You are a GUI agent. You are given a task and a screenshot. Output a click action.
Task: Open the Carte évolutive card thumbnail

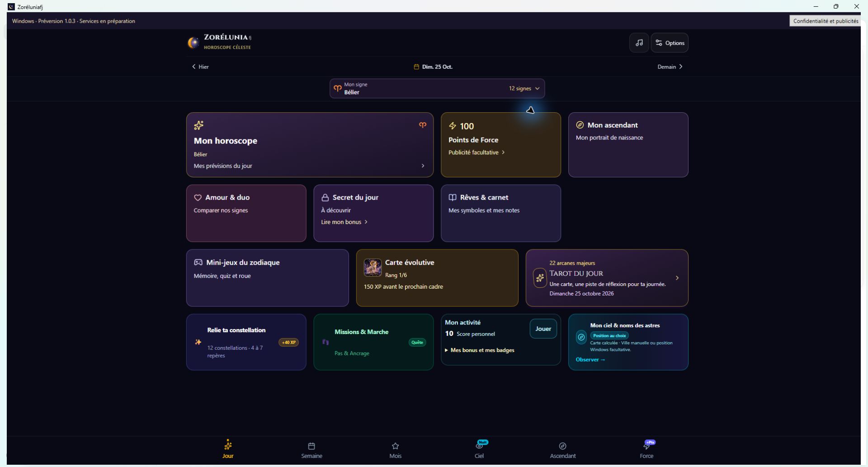[373, 268]
